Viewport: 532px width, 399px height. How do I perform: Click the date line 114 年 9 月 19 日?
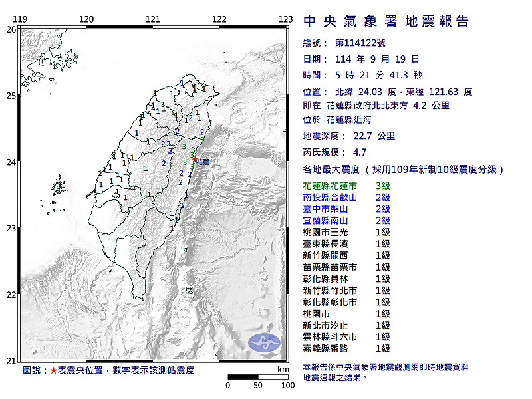377,59
